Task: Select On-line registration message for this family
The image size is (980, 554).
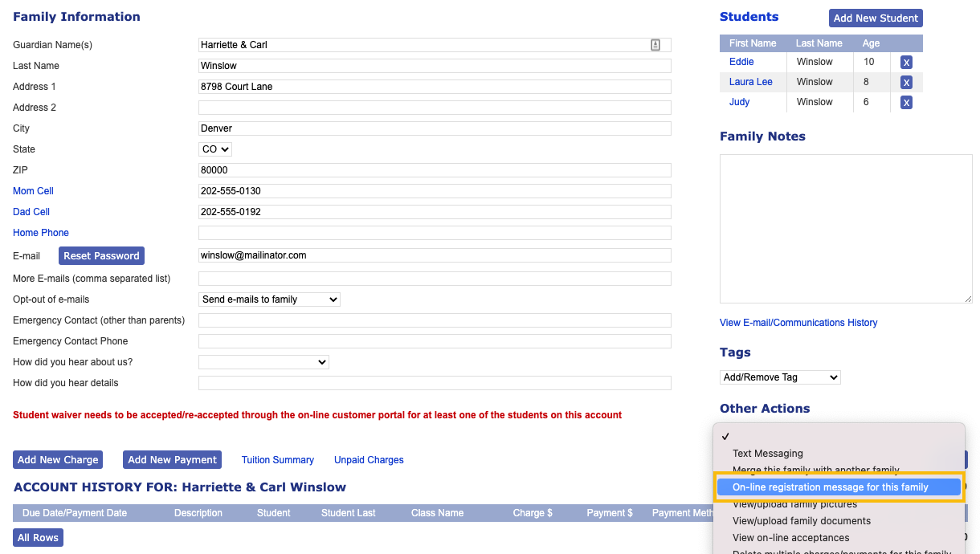Action: (830, 487)
